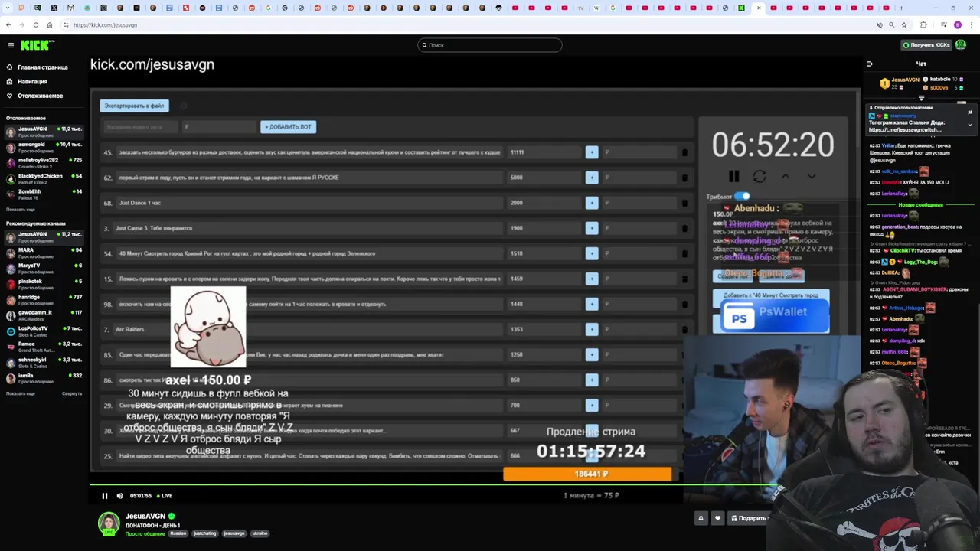The width and height of the screenshot is (980, 551).
Task: Open LosPollosTV recommended channel
Action: 43,331
